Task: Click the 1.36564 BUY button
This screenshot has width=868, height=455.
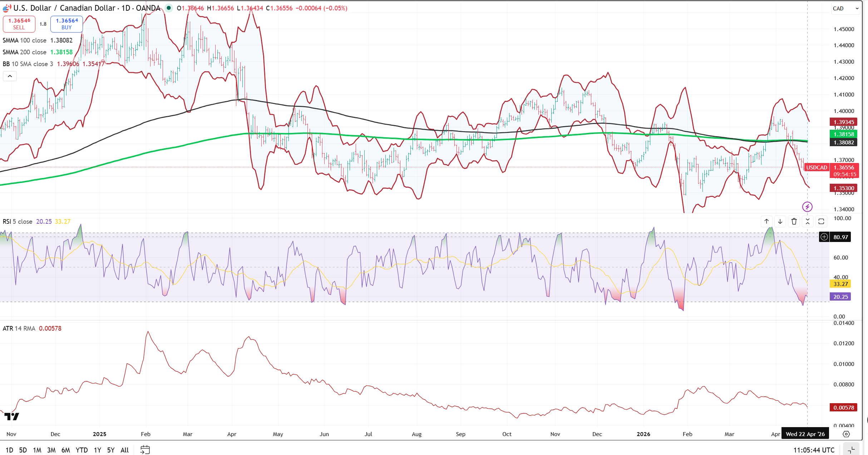Action: [x=66, y=24]
